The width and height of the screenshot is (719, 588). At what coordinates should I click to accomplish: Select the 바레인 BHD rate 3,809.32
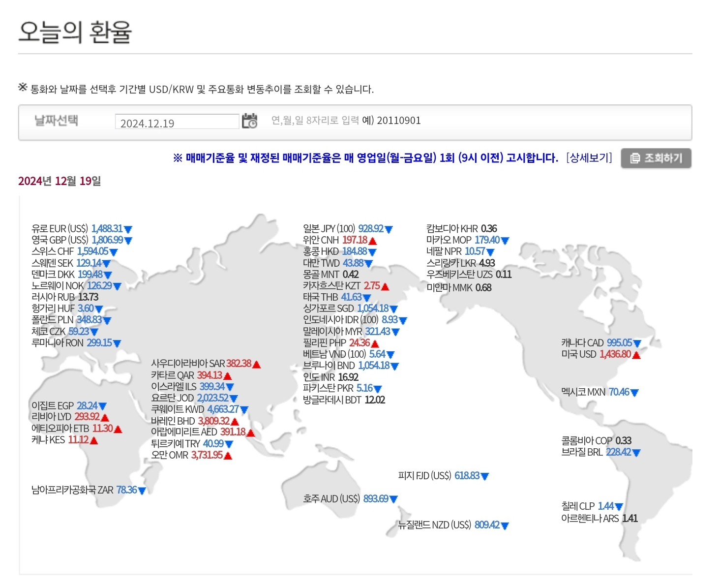tap(214, 421)
